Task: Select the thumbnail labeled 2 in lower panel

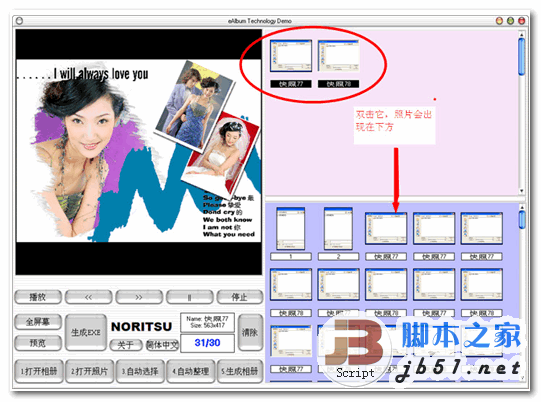Action: coord(338,228)
